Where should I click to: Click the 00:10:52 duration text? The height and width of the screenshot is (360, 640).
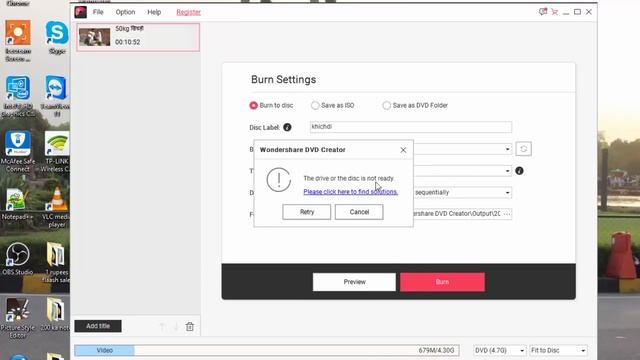[128, 42]
